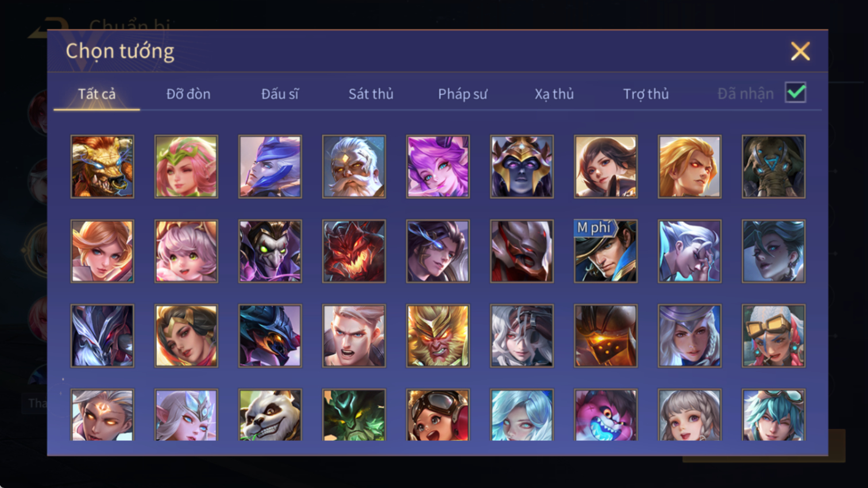Select the pink grinning cat hero
Image resolution: width=868 pixels, height=488 pixels.
(605, 415)
